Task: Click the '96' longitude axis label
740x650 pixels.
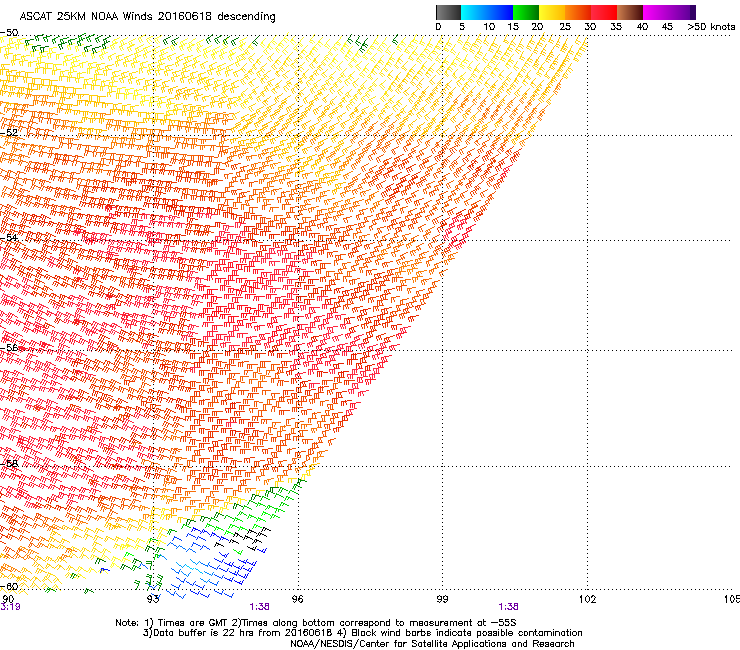Action: (x=298, y=599)
